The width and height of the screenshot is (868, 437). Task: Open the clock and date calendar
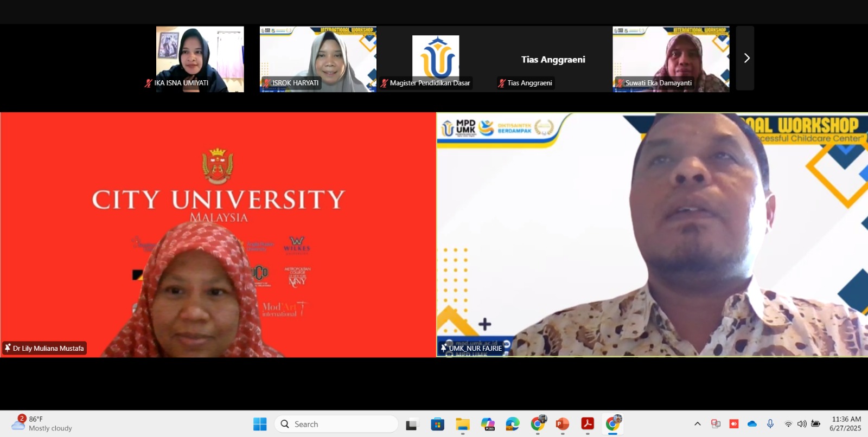point(846,424)
